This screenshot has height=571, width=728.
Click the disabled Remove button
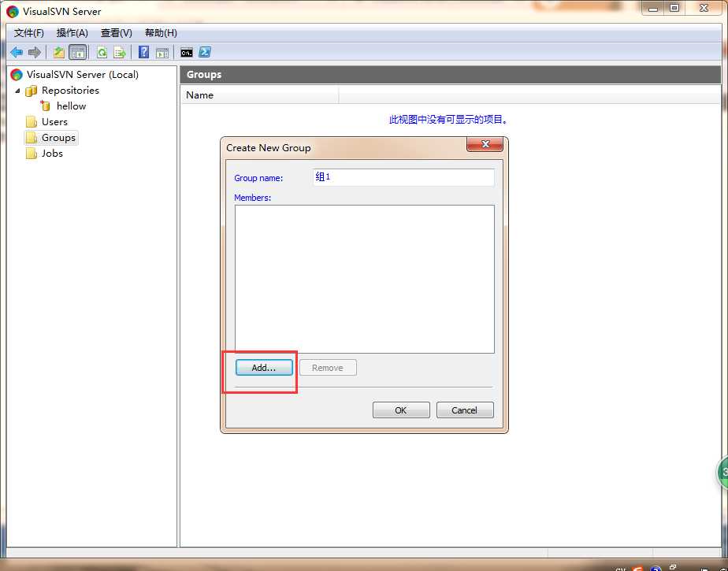328,368
